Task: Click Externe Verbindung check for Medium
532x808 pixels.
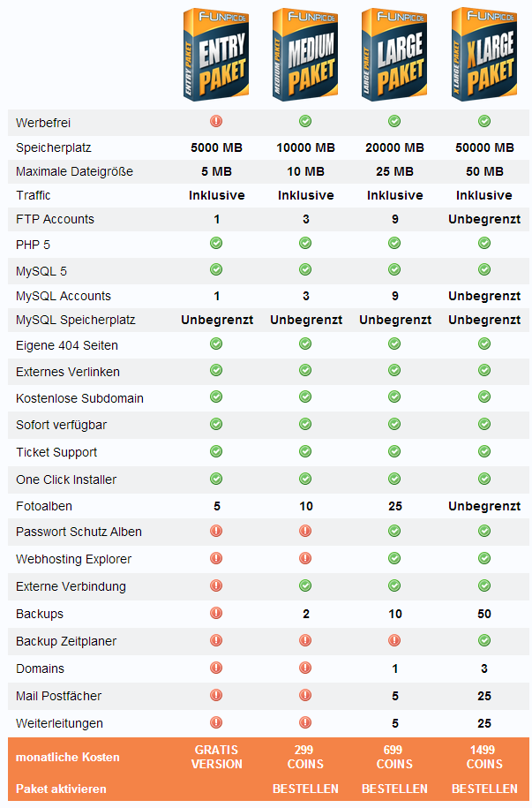Action: click(305, 585)
